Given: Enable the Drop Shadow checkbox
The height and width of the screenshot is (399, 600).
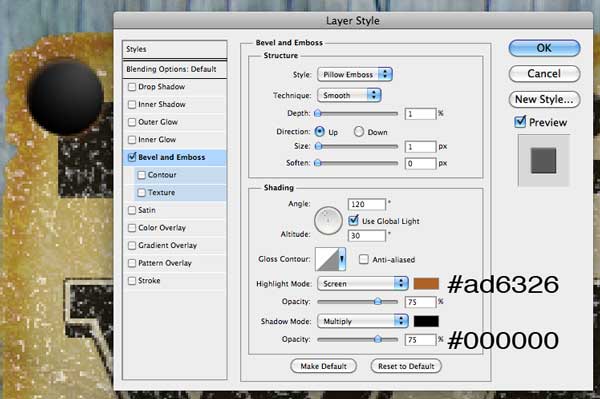Looking at the screenshot, I should tap(132, 87).
